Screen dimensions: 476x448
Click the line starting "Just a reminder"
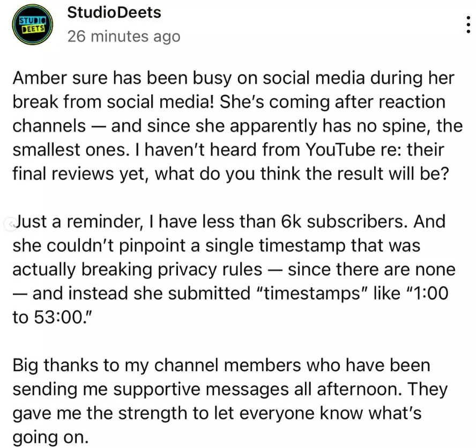229,222
